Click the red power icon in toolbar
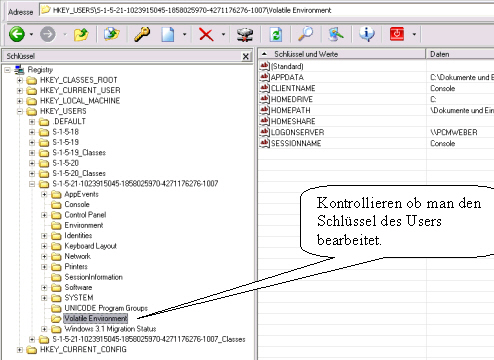494x360 pixels. 397,34
